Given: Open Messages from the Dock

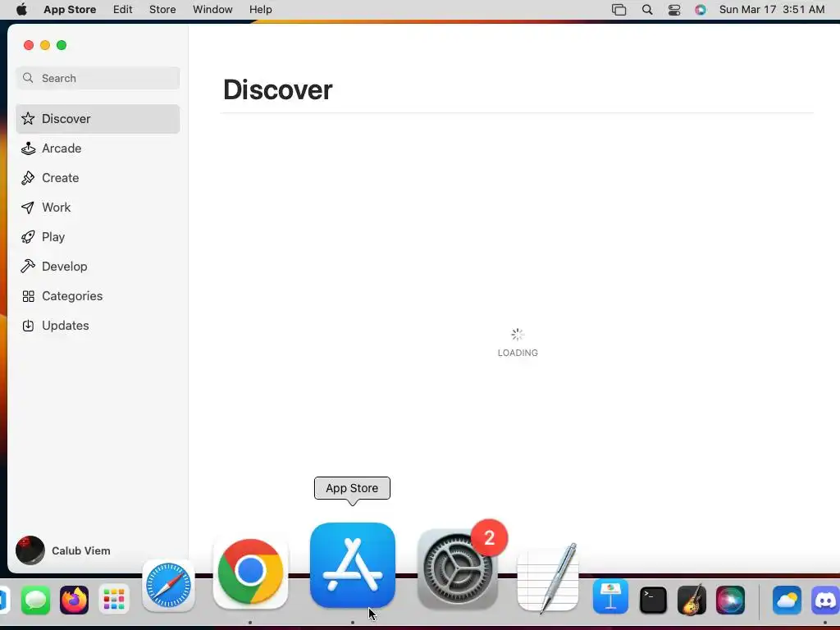Looking at the screenshot, I should click(x=35, y=600).
